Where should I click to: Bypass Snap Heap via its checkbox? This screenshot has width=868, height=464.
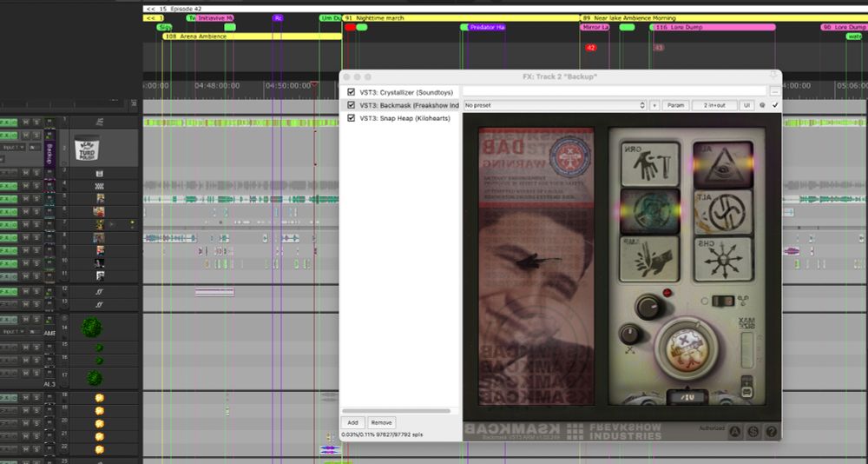pyautogui.click(x=351, y=118)
